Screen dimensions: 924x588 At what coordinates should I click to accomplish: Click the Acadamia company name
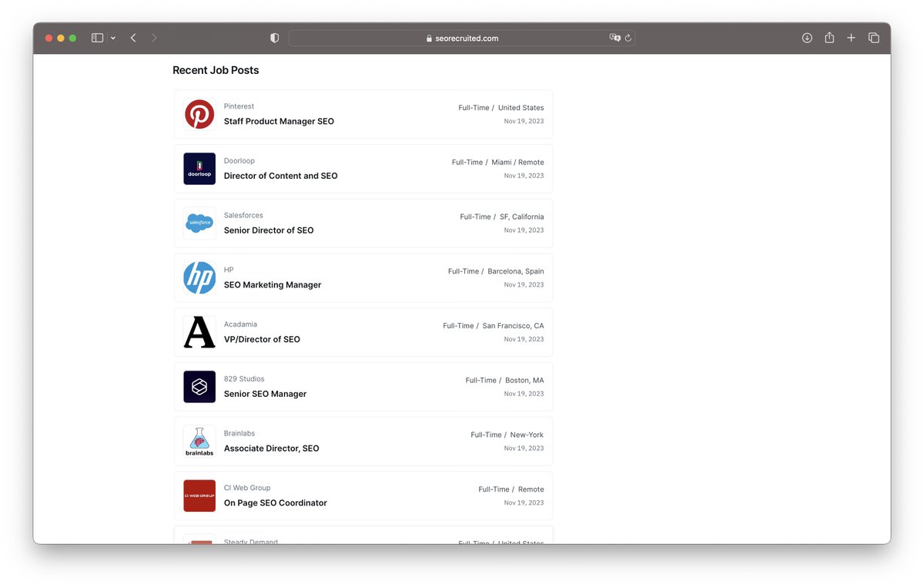click(240, 324)
